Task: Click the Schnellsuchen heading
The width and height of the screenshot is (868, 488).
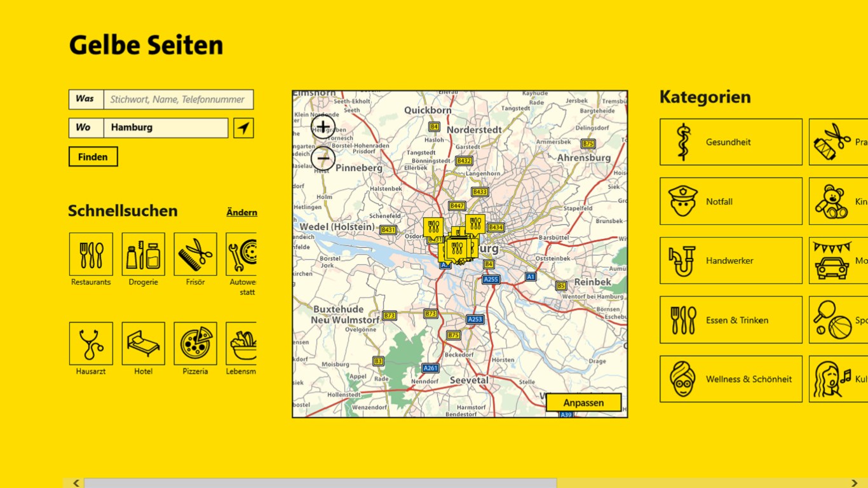Action: pyautogui.click(x=123, y=211)
